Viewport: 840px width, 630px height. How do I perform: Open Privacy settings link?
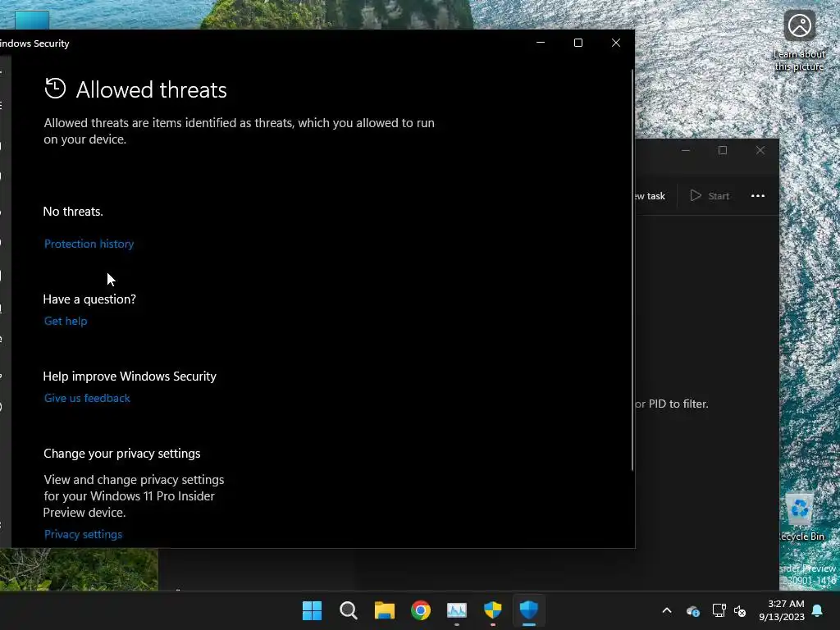coord(83,534)
